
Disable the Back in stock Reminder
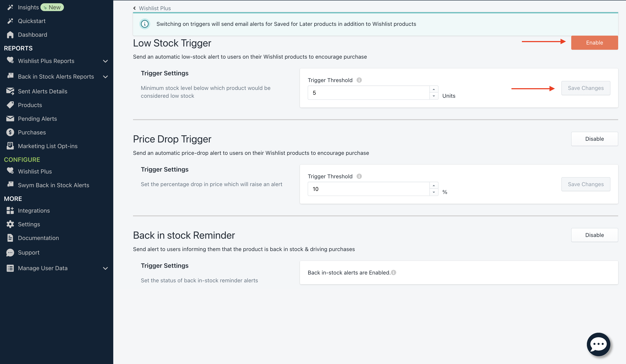click(594, 235)
